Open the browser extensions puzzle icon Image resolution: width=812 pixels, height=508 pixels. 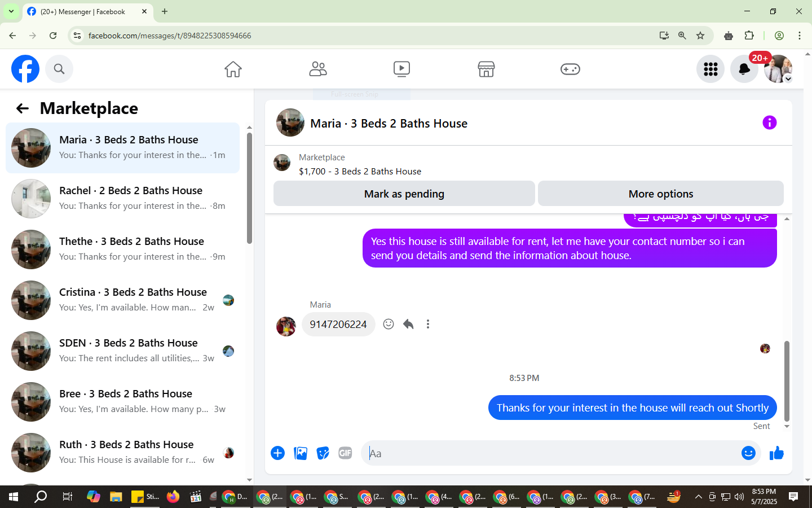749,36
